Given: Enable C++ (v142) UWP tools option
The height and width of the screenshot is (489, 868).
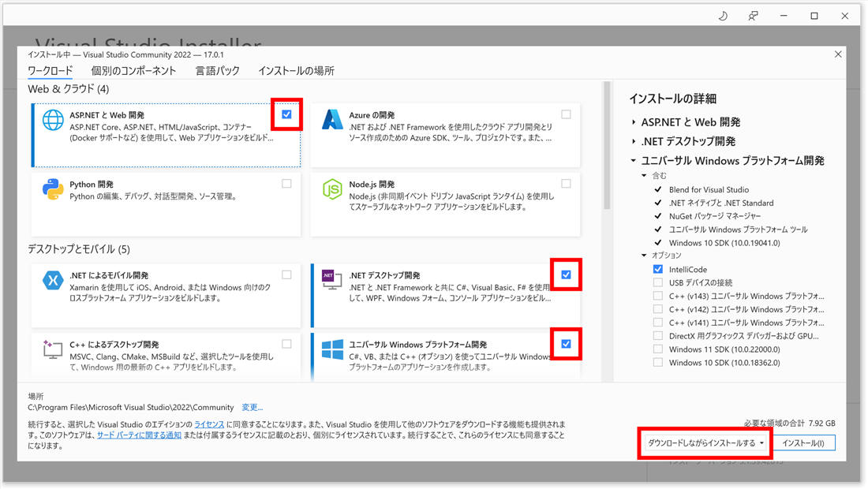Looking at the screenshot, I should (657, 309).
